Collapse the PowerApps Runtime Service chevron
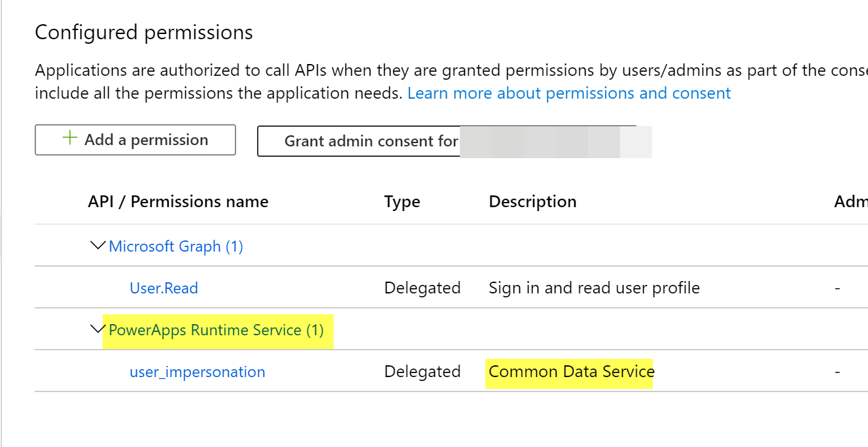The image size is (868, 447). (97, 330)
